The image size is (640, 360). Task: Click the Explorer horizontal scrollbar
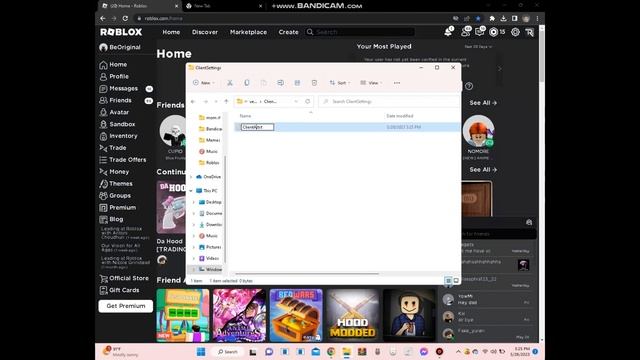coord(307,274)
